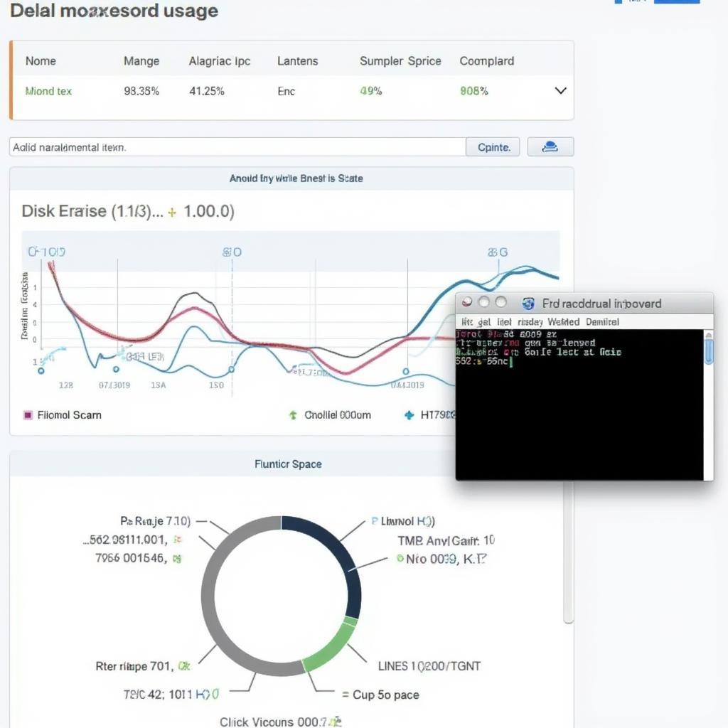This screenshot has width=728, height=728.
Task: Click the green icon after Click Vicouns 000.7
Action: tap(336, 722)
